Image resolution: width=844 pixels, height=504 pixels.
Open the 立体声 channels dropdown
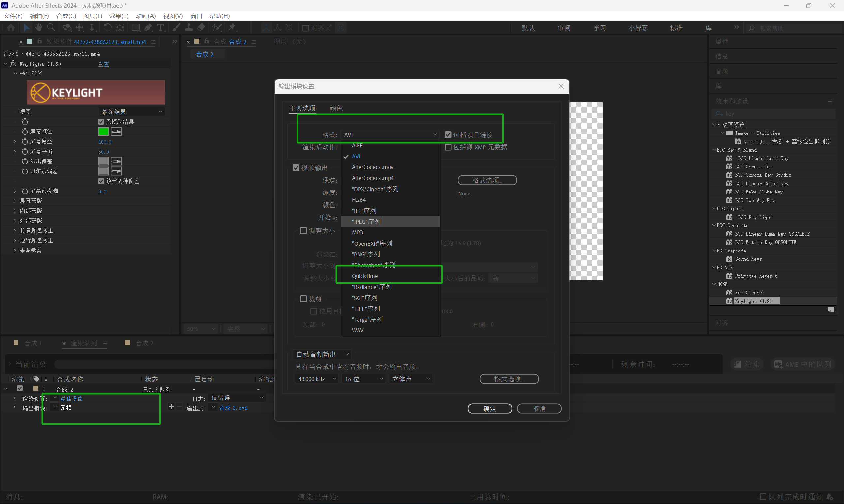click(411, 379)
